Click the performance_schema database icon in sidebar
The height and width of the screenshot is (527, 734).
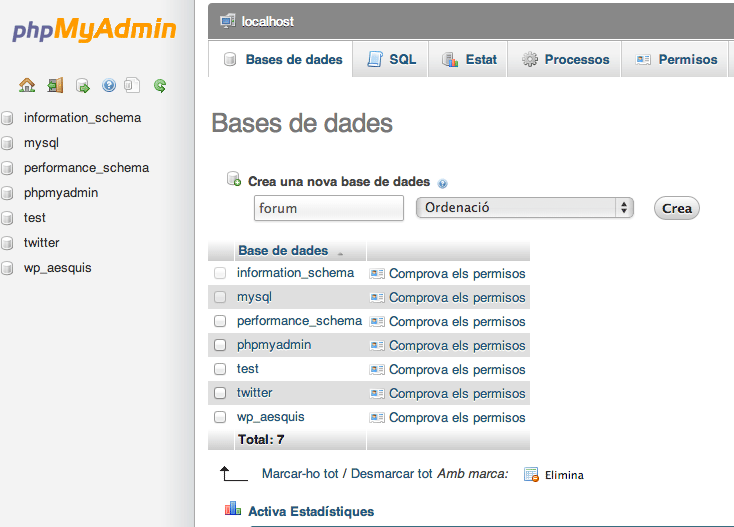(x=7, y=168)
